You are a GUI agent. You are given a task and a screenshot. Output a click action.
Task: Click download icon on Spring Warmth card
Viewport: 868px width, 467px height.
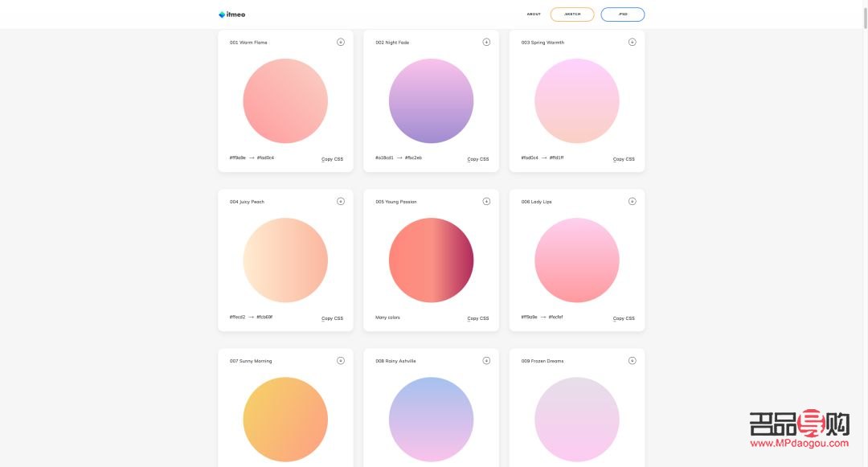coord(632,42)
